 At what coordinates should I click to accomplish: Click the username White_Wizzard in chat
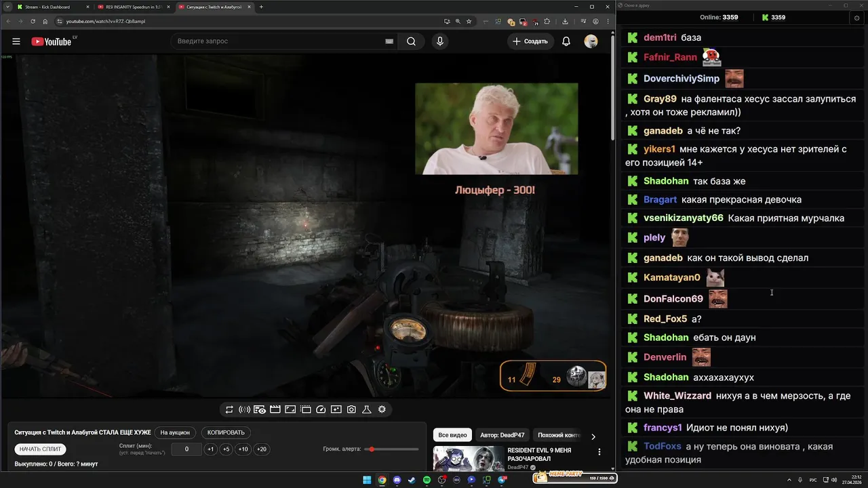click(x=677, y=395)
